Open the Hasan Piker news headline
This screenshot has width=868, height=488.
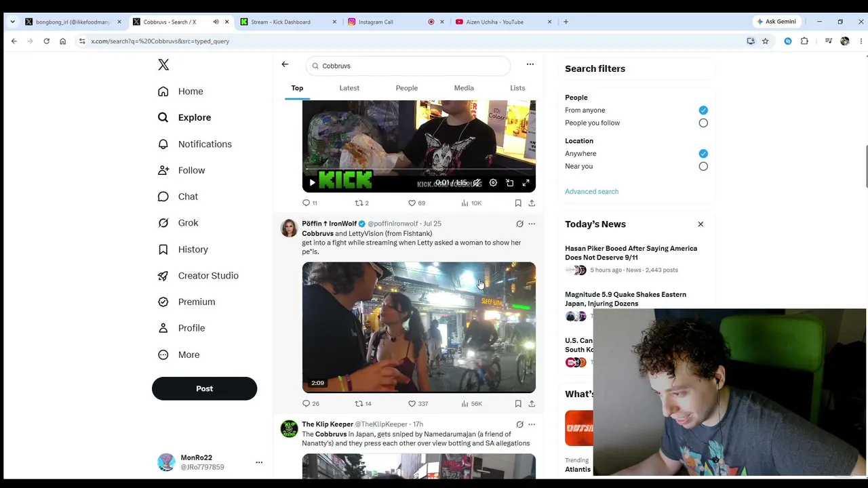(631, 253)
